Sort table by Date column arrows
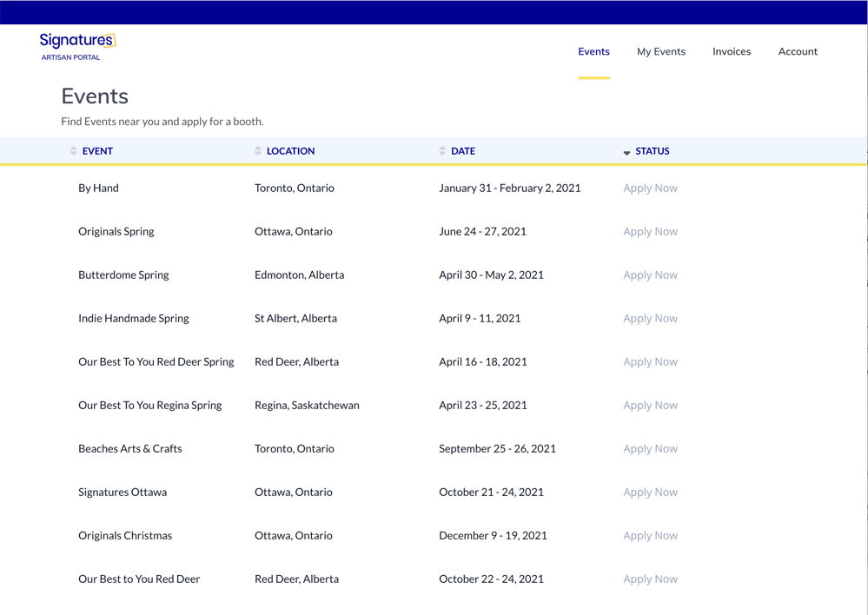Viewport: 868px width, 615px height. click(442, 151)
